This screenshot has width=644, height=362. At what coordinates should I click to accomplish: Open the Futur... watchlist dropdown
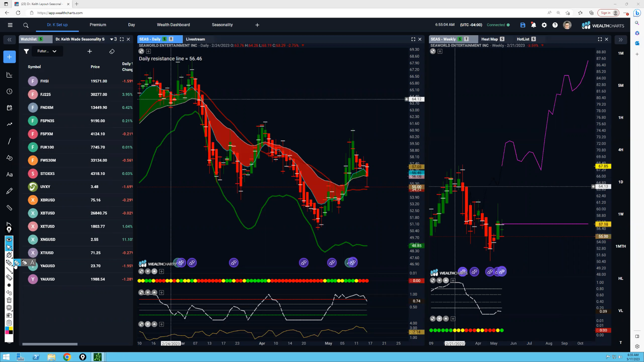point(47,51)
